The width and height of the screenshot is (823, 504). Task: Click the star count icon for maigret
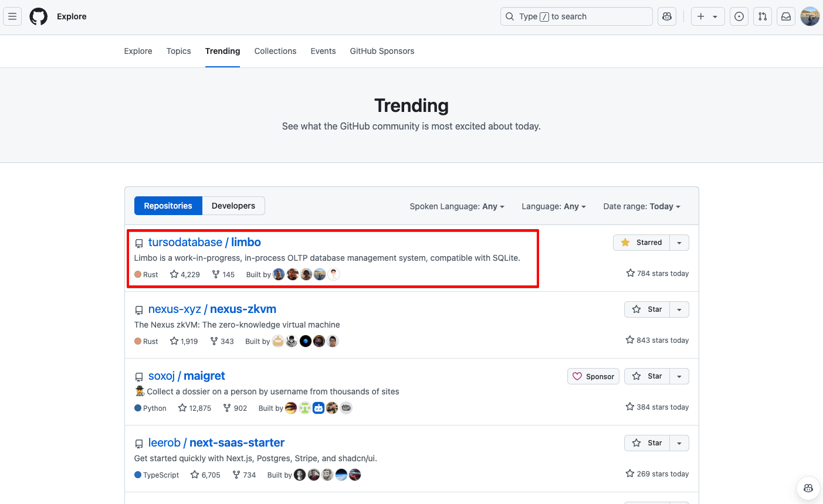[x=182, y=408]
